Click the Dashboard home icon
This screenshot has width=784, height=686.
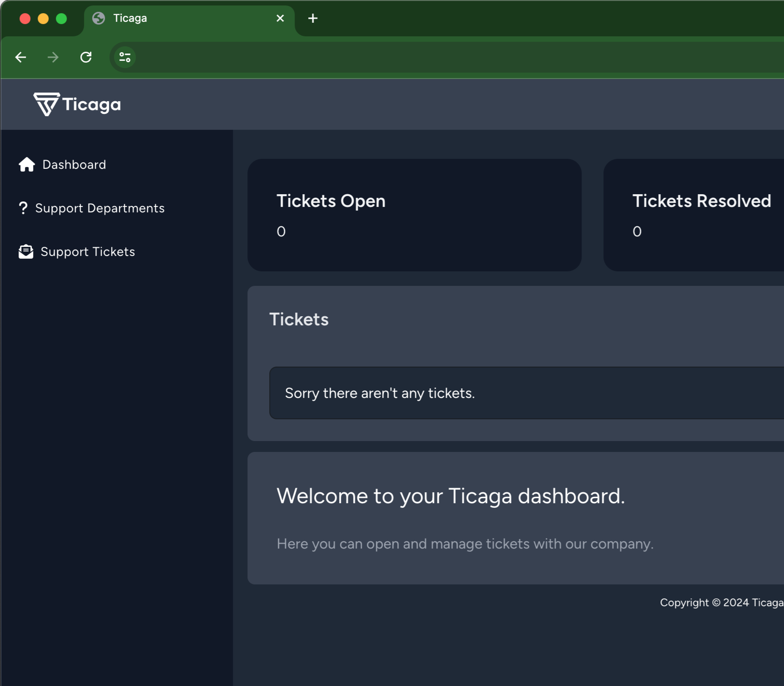pyautogui.click(x=27, y=164)
